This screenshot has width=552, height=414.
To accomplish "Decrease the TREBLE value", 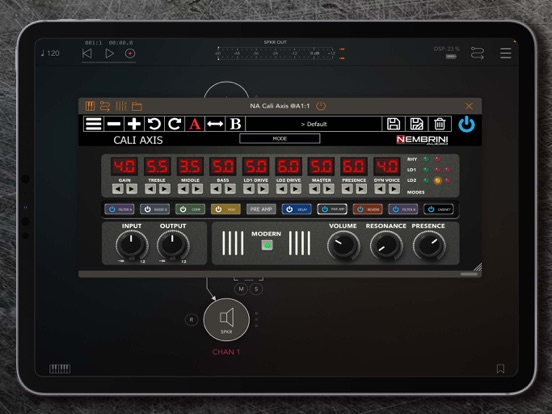I will pyautogui.click(x=150, y=189).
